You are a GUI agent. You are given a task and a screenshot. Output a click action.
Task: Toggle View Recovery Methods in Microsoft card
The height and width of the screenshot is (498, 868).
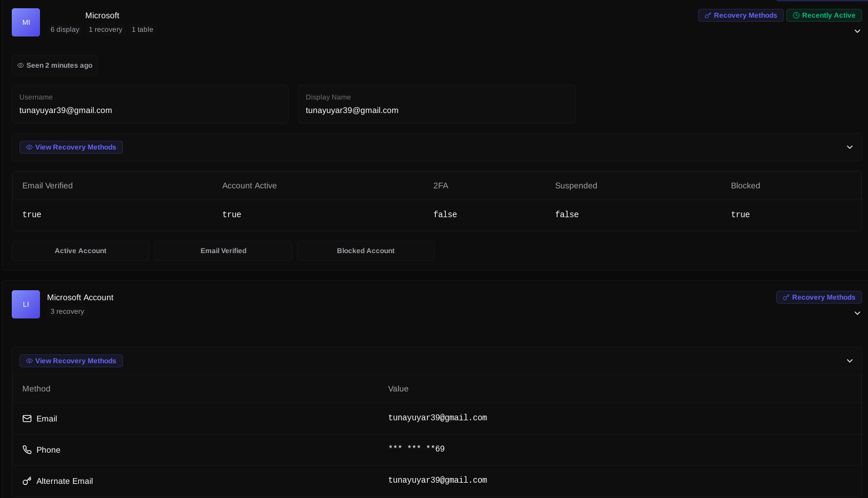tap(71, 147)
